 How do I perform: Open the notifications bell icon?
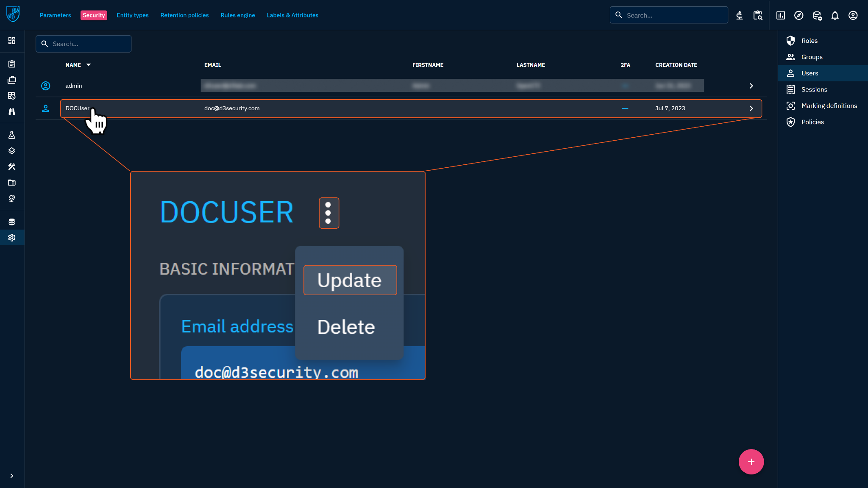point(835,16)
